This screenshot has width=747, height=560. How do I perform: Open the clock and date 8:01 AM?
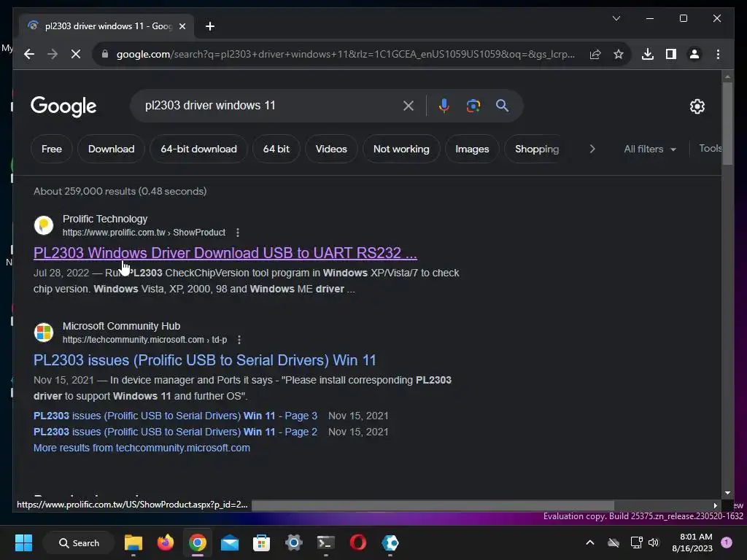click(692, 542)
